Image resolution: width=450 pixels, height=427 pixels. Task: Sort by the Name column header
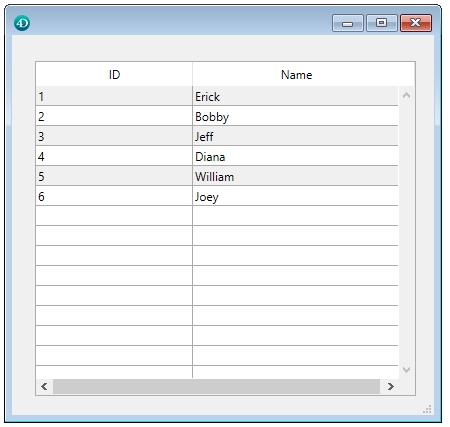coord(296,74)
